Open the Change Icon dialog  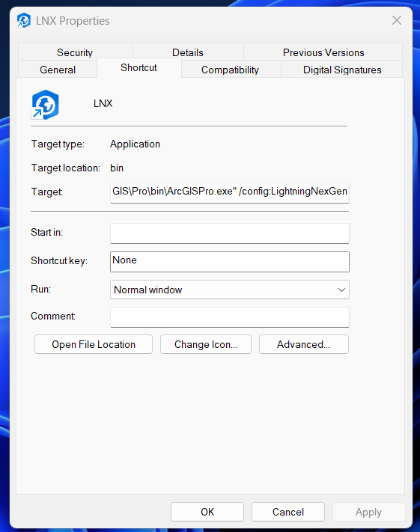pos(206,344)
